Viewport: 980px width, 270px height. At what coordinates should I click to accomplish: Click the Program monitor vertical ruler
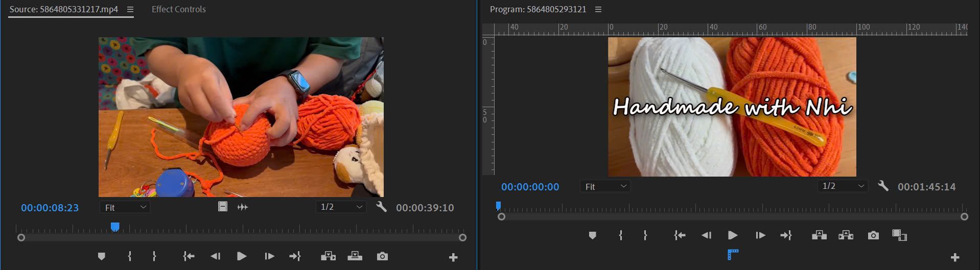pyautogui.click(x=488, y=105)
